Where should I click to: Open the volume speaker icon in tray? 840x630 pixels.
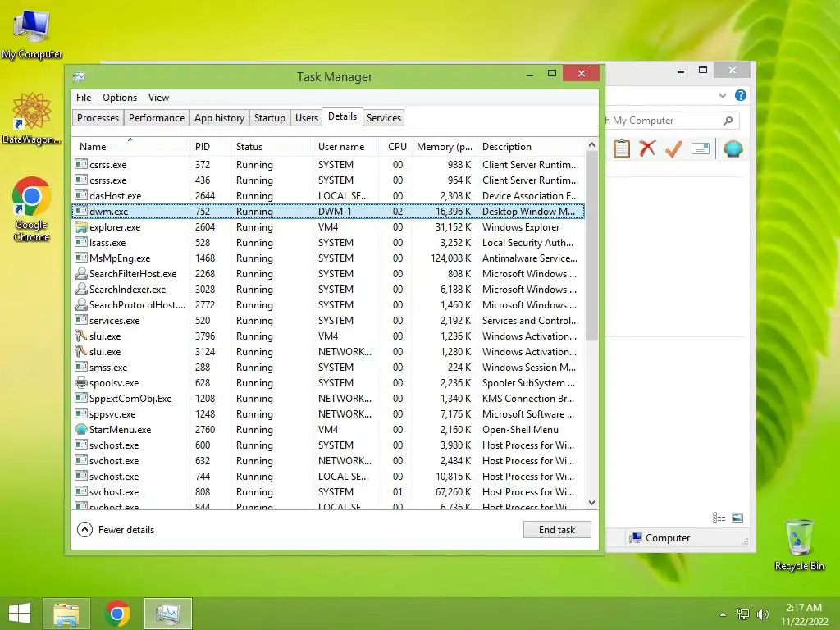coord(762,614)
